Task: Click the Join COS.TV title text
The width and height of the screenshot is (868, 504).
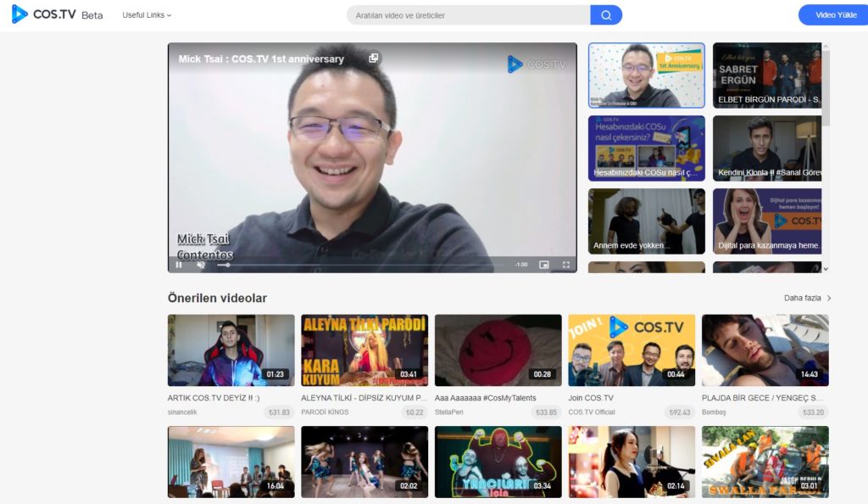Action: [x=591, y=398]
